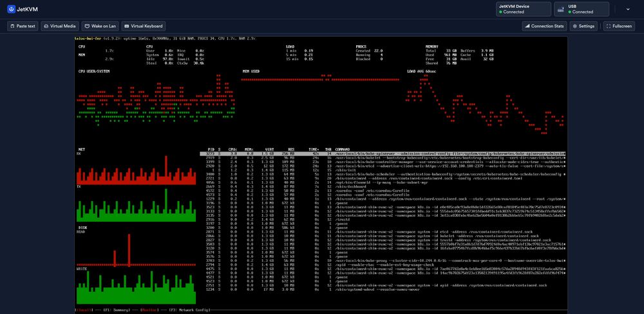Click the RES column header
This screenshot has width=644, height=314.
pos(291,149)
